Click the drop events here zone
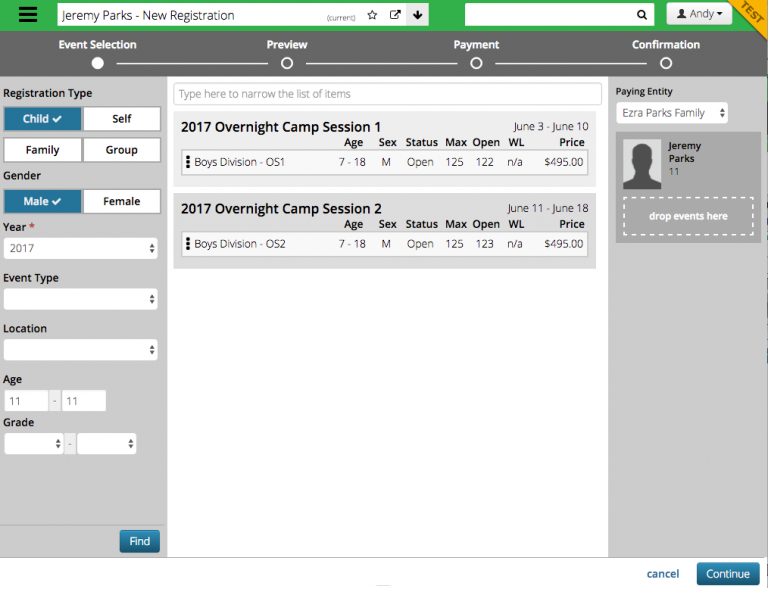The height and width of the screenshot is (589, 768). click(688, 216)
